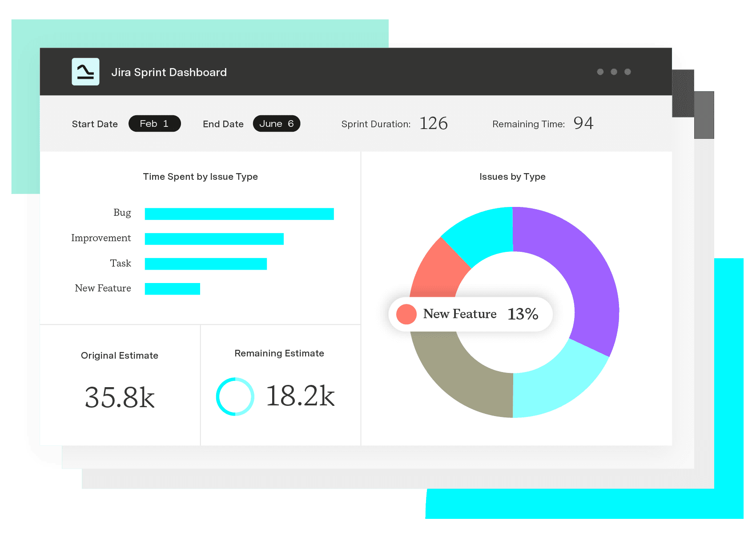Click the dashboard logo icon in header
Image resolution: width=756 pixels, height=534 pixels.
click(85, 72)
